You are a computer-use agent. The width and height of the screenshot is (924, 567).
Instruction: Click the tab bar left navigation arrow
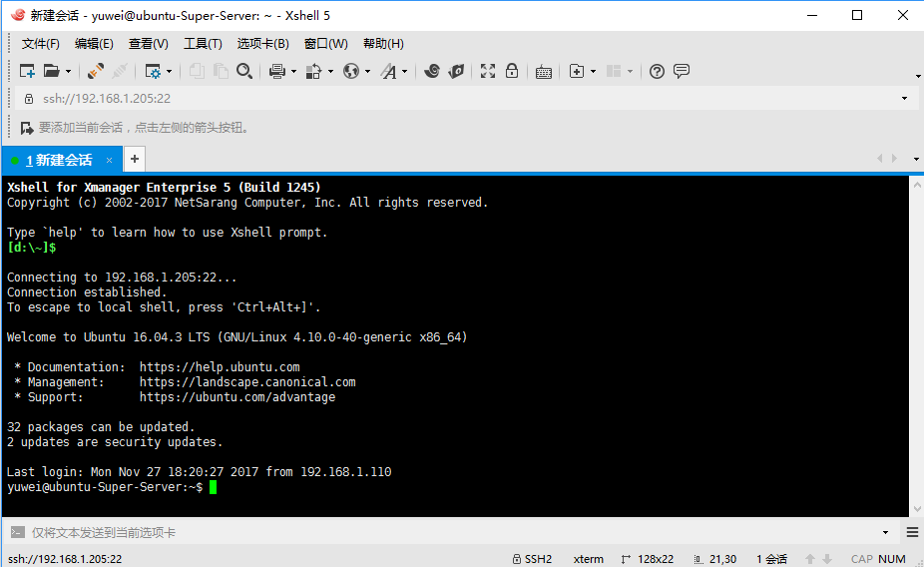(x=880, y=159)
